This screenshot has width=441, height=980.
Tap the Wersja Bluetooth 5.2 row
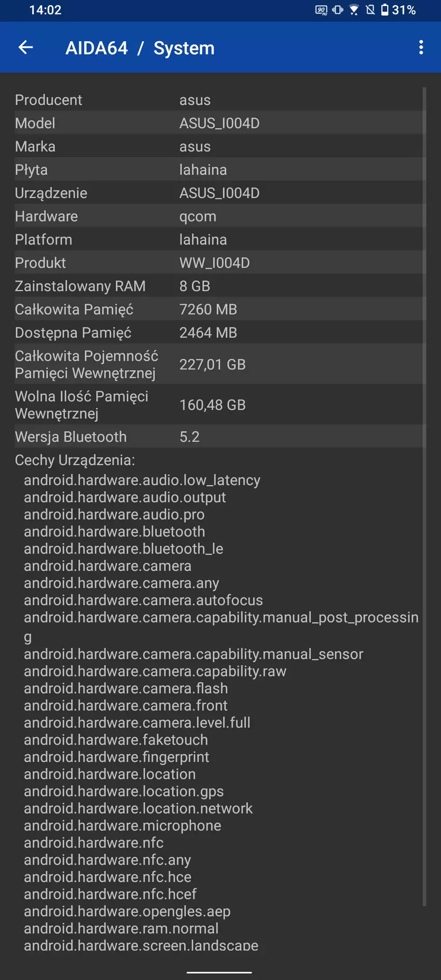tap(218, 437)
